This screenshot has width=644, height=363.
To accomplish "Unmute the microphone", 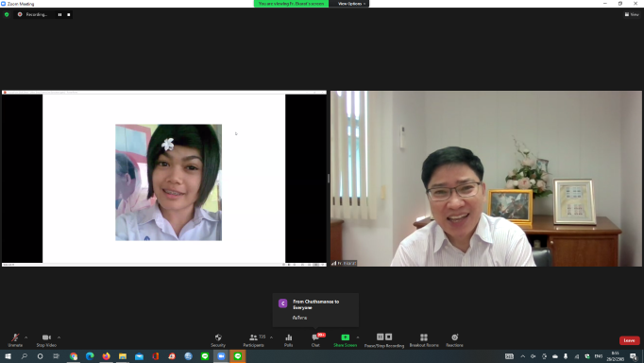I will coord(15,340).
